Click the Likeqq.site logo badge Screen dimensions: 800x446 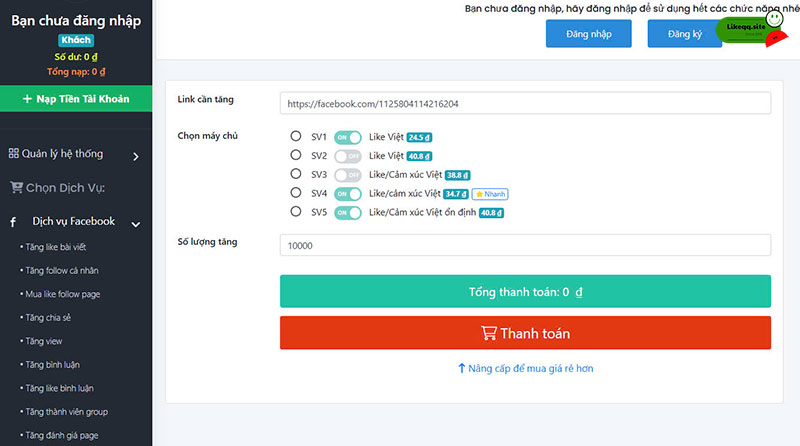point(750,30)
